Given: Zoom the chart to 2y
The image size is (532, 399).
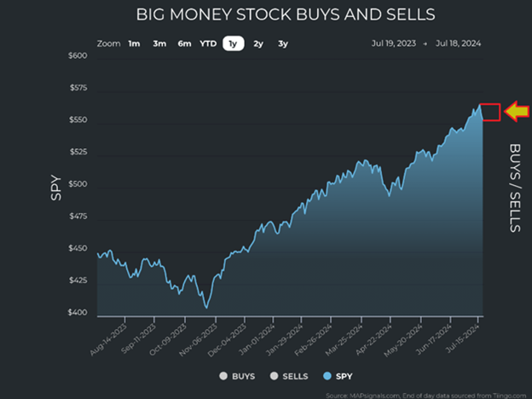Looking at the screenshot, I should pyautogui.click(x=258, y=43).
